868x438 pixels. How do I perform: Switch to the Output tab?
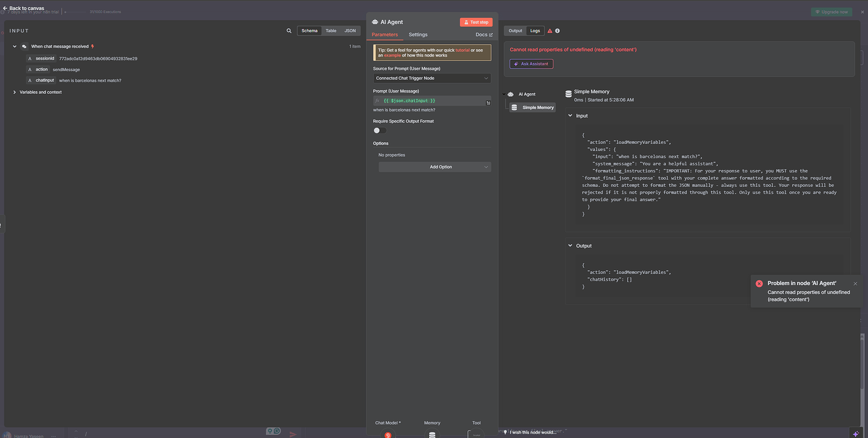[x=515, y=31]
